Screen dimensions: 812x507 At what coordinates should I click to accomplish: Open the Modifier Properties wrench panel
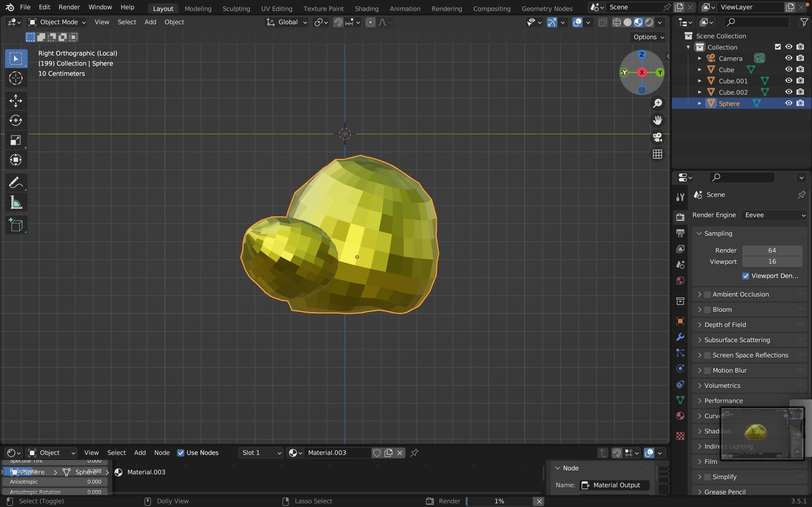pyautogui.click(x=680, y=337)
